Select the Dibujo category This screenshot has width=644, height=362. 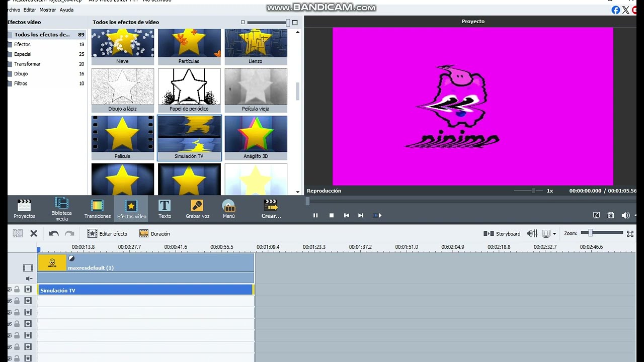pyautogui.click(x=46, y=74)
